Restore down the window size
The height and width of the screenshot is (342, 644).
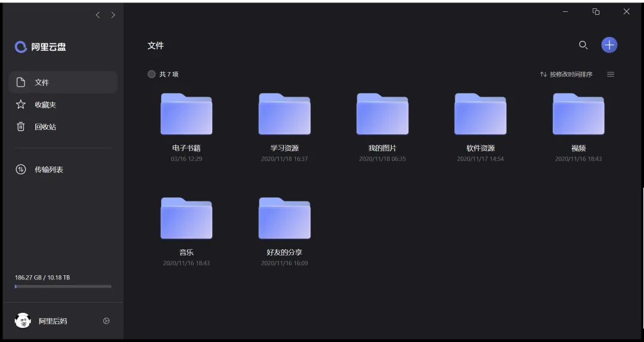click(x=596, y=11)
